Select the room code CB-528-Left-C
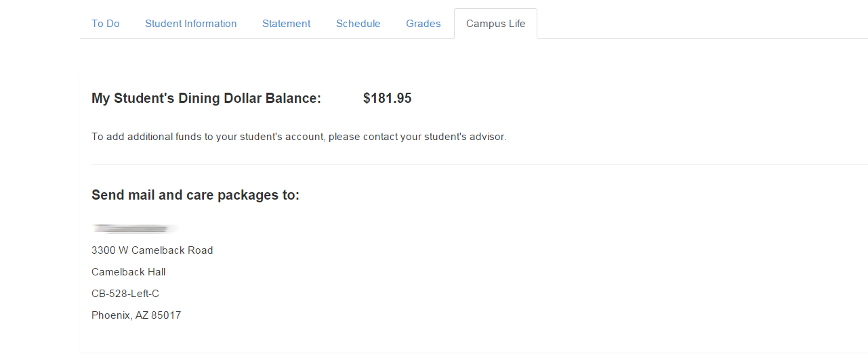This screenshot has width=868, height=360. (125, 294)
